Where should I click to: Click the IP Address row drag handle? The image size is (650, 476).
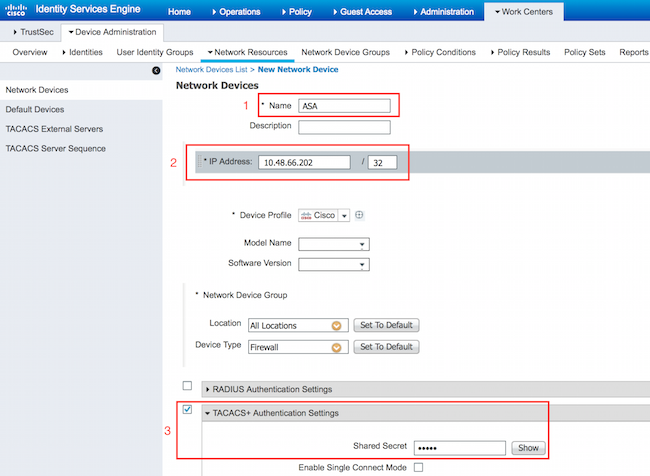pos(200,162)
